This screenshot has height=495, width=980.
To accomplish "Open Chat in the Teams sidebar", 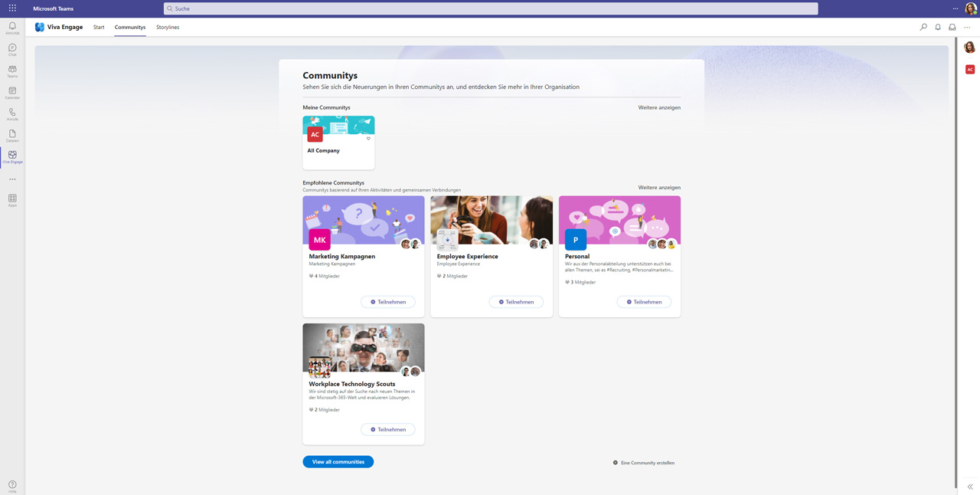I will point(12,50).
